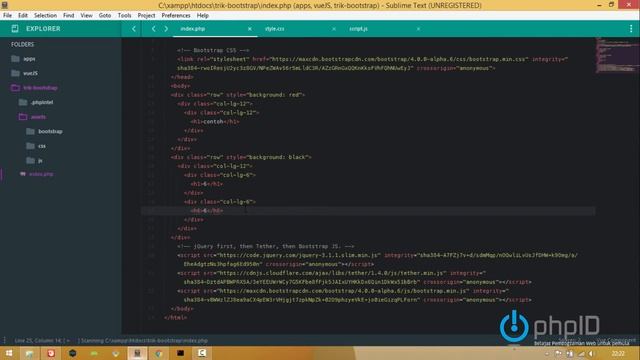Open the dark hexagon app on taskbar
This screenshot has height=360, width=640.
click(73, 353)
